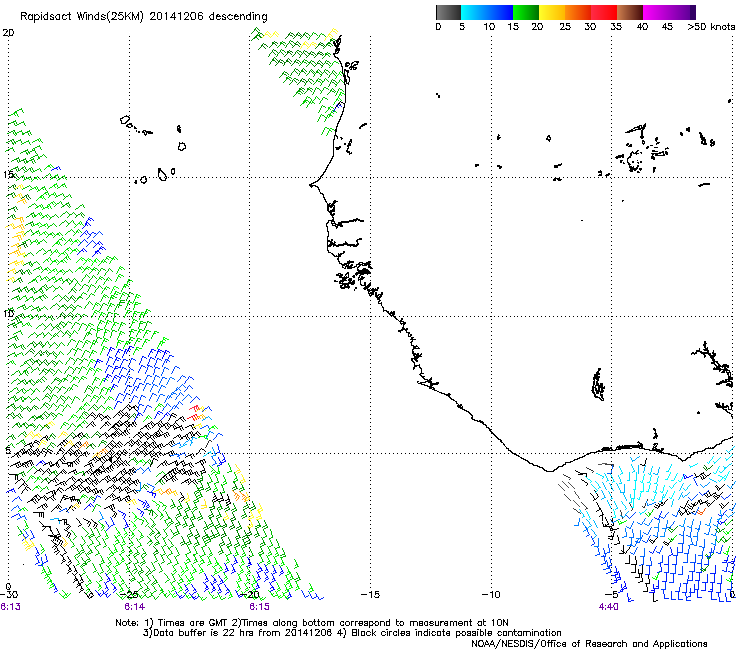The width and height of the screenshot is (740, 650).
Task: Click the purple '4:40' swath time
Action: pos(608,607)
